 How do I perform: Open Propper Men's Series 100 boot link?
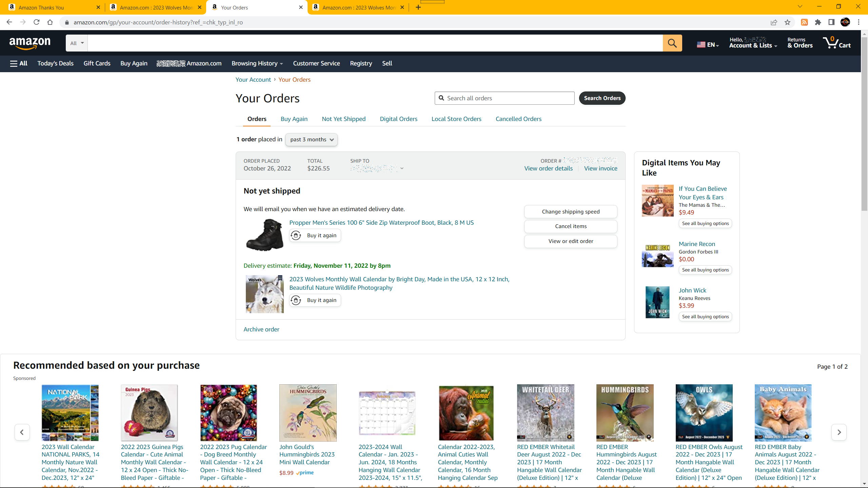[381, 223]
